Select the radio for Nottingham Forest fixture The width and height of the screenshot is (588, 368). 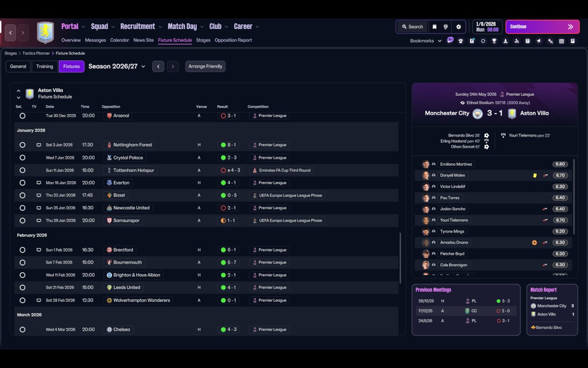[x=23, y=145]
